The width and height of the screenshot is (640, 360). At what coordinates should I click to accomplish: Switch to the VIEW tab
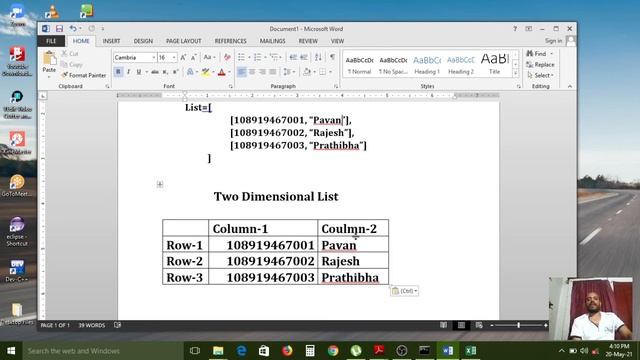337,41
